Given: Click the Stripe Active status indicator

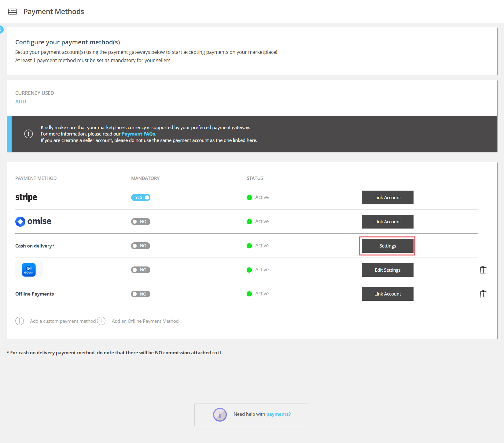Looking at the screenshot, I should [x=258, y=197].
